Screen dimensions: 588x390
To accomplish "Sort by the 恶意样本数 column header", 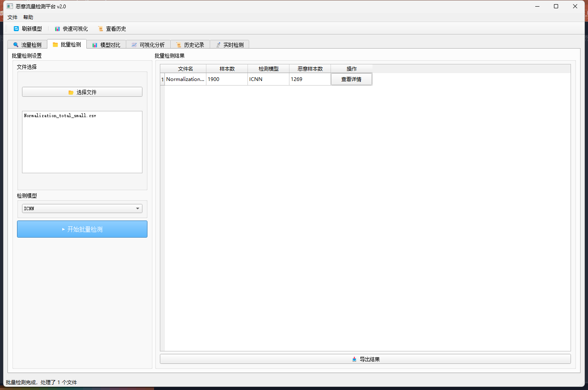I will (x=310, y=69).
